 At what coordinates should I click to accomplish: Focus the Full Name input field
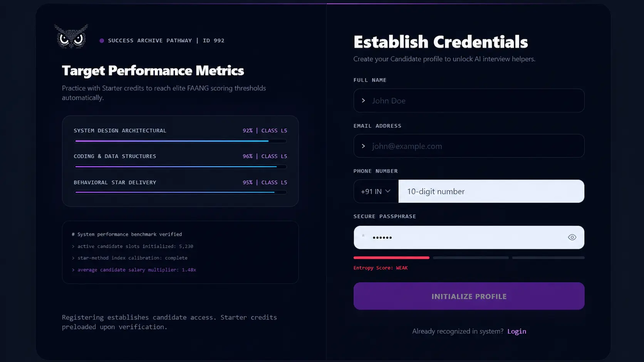pyautogui.click(x=469, y=100)
